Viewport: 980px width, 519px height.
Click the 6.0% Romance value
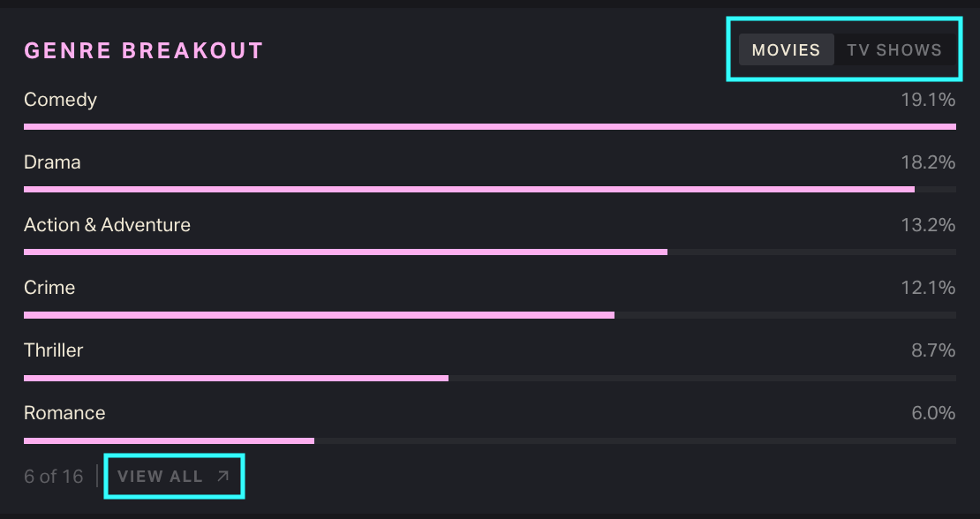tap(932, 413)
